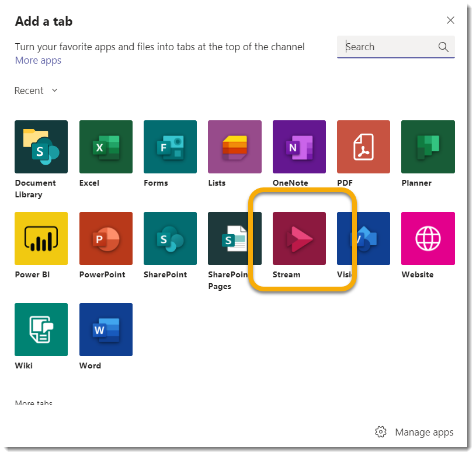The height and width of the screenshot is (456, 476).
Task: Choose the Visio app icon
Action: 363,238
